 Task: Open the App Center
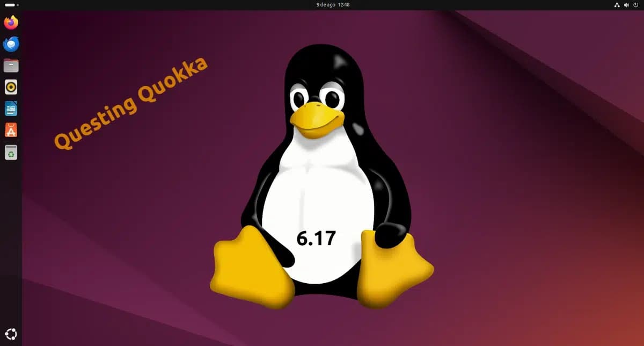pyautogui.click(x=11, y=130)
